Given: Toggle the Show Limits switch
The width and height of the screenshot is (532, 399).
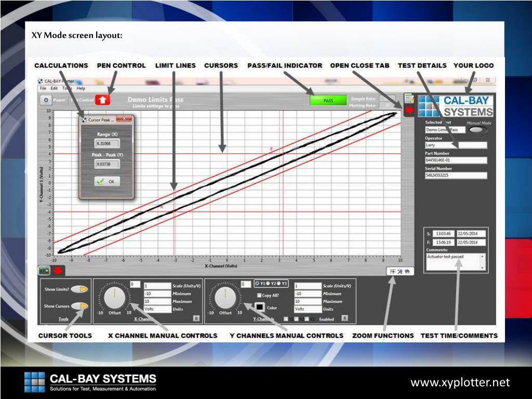Looking at the screenshot, I should (79, 289).
